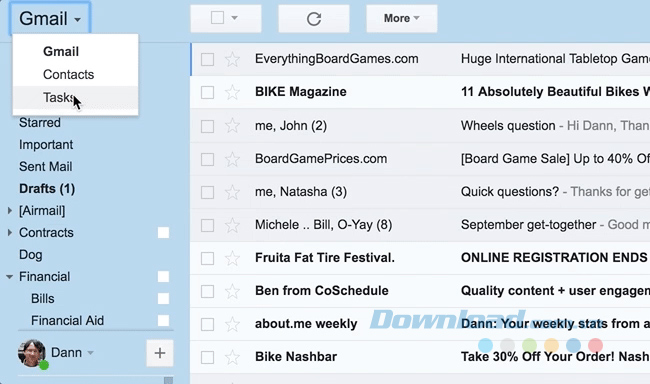Collapse the Financial label
Screen dimensions: 650x384
coord(10,277)
